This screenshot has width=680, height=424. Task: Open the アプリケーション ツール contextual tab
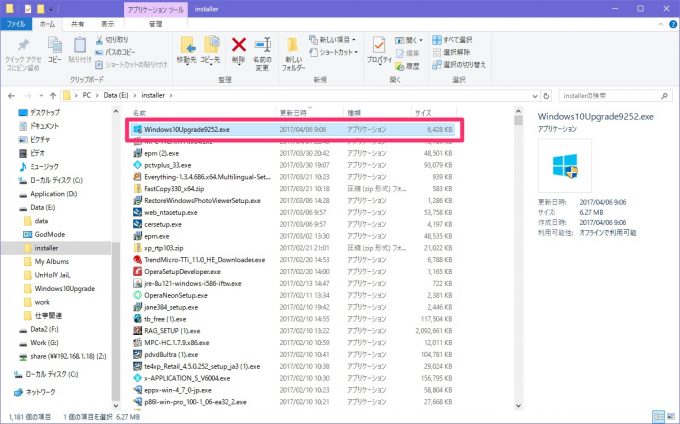[156, 9]
